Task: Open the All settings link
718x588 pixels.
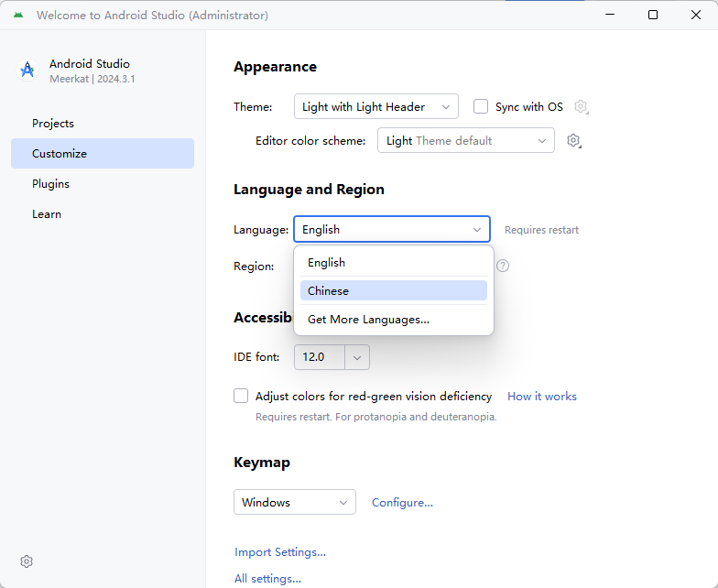Action: point(267,579)
